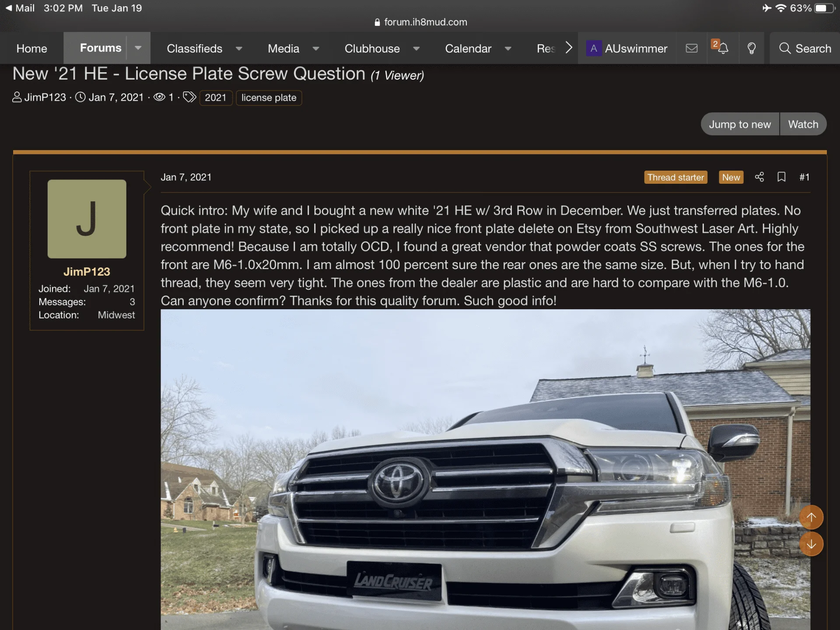Open the Clubhouse section
Image resolution: width=840 pixels, height=630 pixels.
pyautogui.click(x=372, y=49)
